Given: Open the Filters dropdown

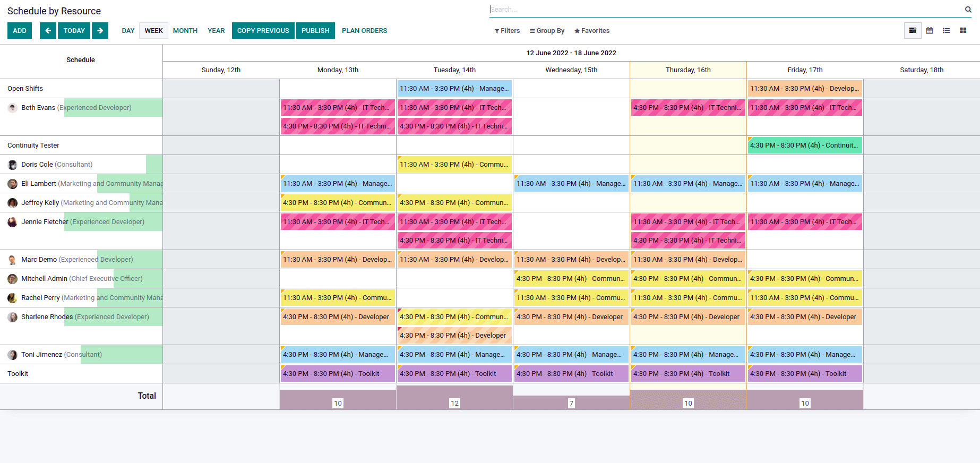Looking at the screenshot, I should 507,31.
